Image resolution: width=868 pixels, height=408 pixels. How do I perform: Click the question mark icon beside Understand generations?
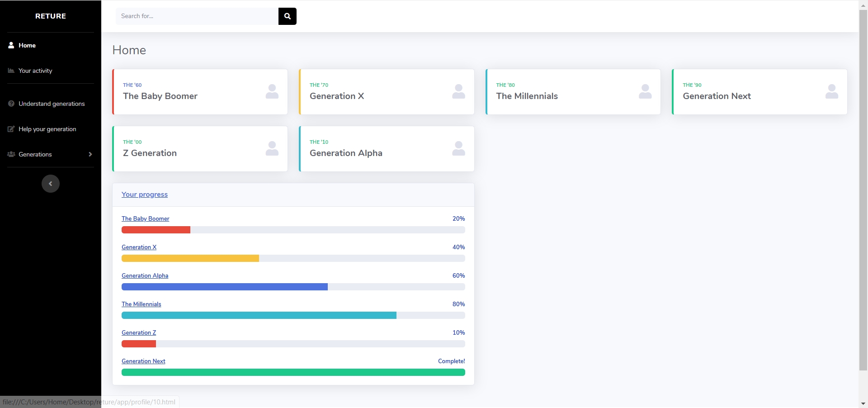[11, 104]
